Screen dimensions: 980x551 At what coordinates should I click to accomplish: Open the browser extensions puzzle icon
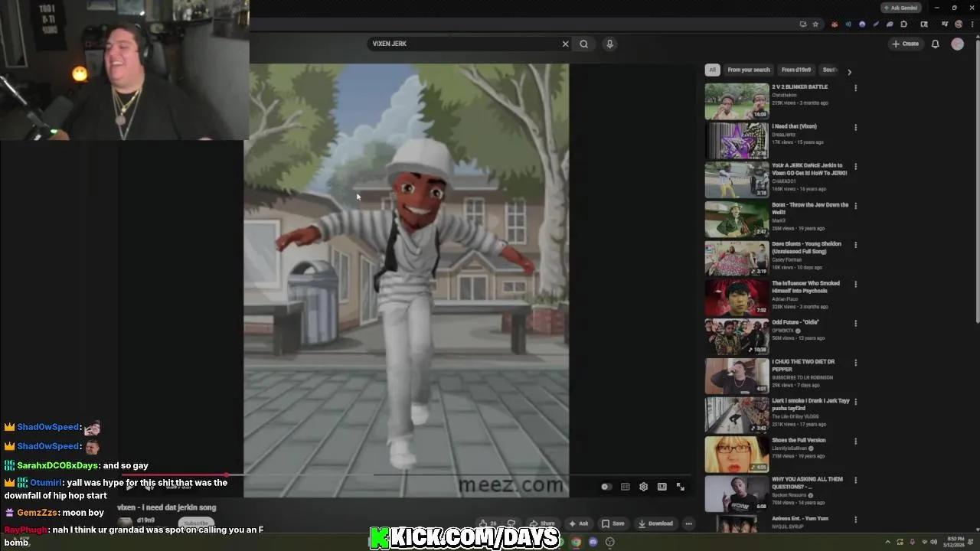point(904,24)
